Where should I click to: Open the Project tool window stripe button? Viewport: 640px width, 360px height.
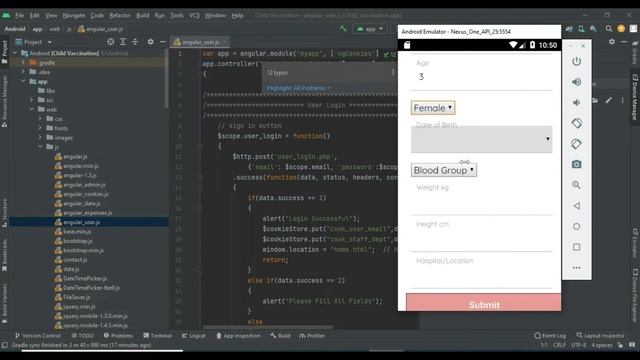4,52
